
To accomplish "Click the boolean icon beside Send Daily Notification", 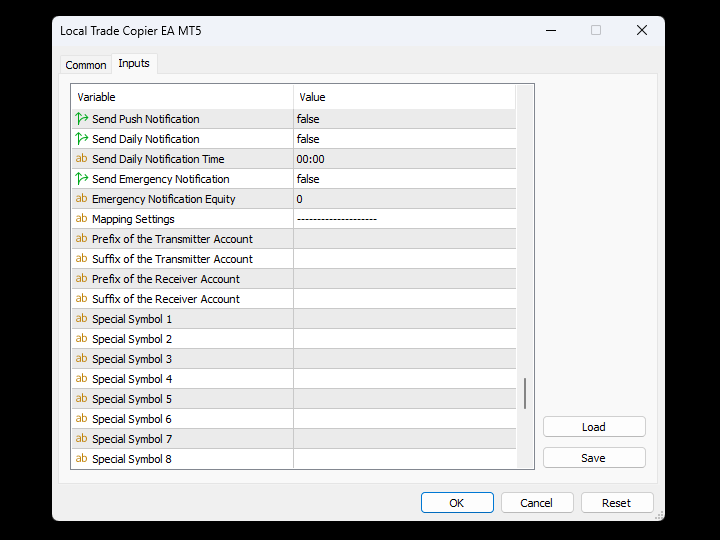I will (82, 139).
